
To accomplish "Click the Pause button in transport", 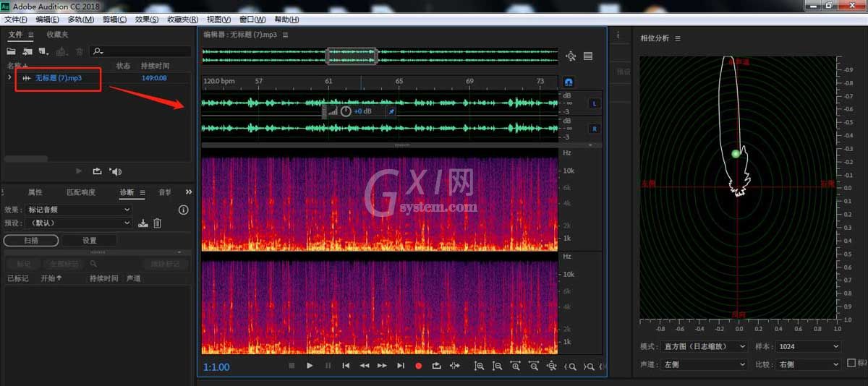I will pos(328,366).
